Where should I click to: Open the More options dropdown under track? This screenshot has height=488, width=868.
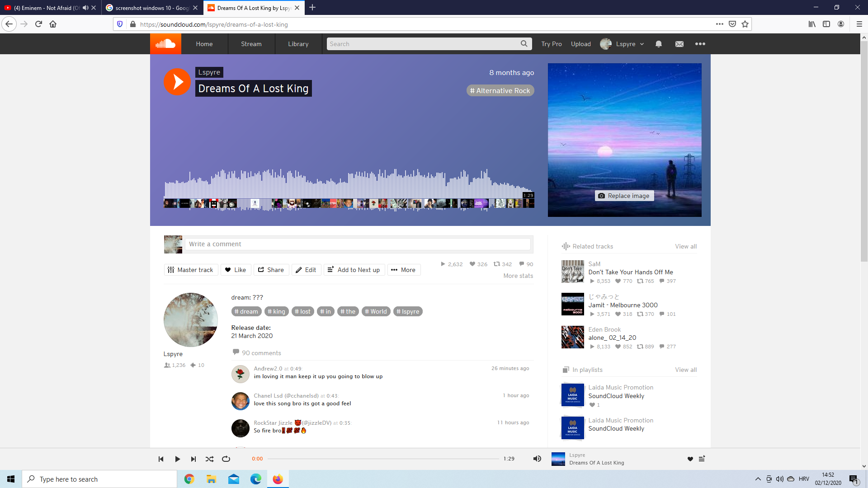[404, 270]
